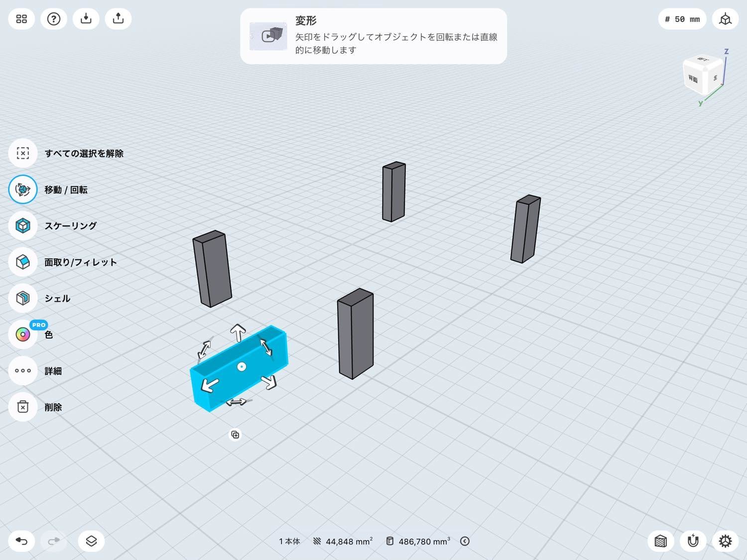The image size is (747, 560).
Task: Open the help question mark button
Action: coord(54,19)
